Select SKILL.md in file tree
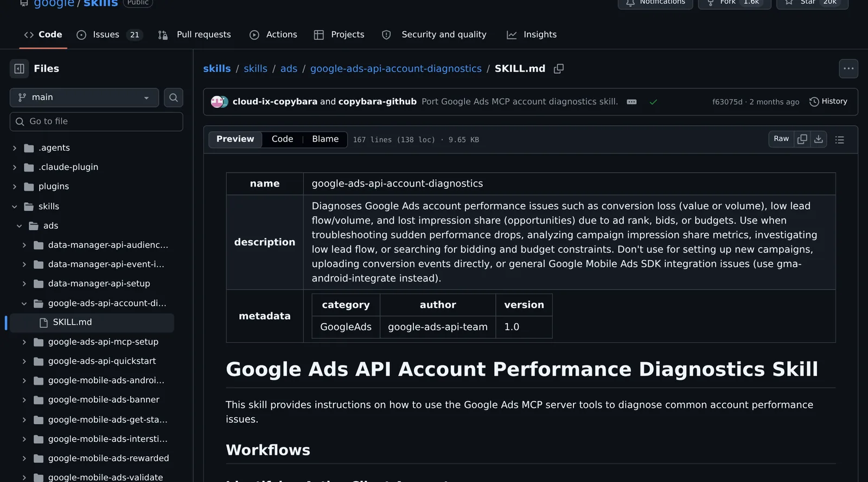The width and height of the screenshot is (868, 482). (x=92, y=323)
